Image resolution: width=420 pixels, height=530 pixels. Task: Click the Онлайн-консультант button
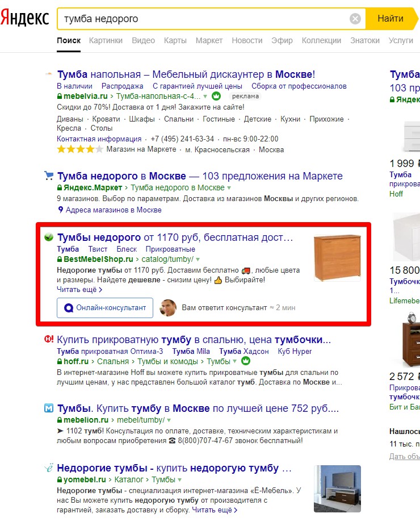(x=105, y=308)
